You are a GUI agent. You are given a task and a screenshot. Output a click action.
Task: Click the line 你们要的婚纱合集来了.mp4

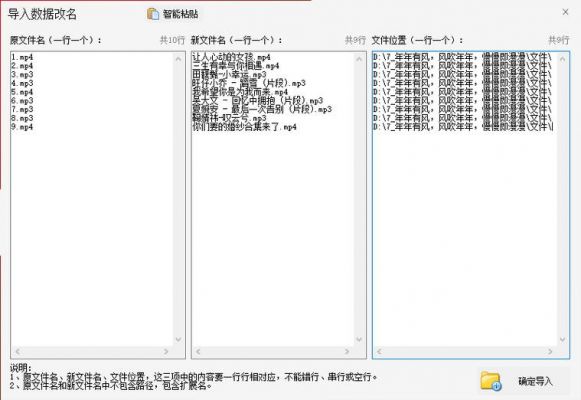pos(245,127)
